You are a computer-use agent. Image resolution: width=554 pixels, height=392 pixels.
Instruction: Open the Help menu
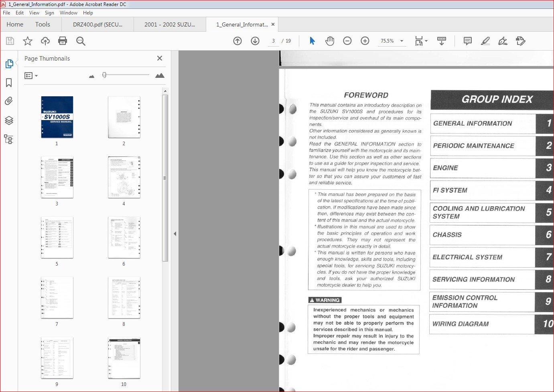[x=88, y=13]
